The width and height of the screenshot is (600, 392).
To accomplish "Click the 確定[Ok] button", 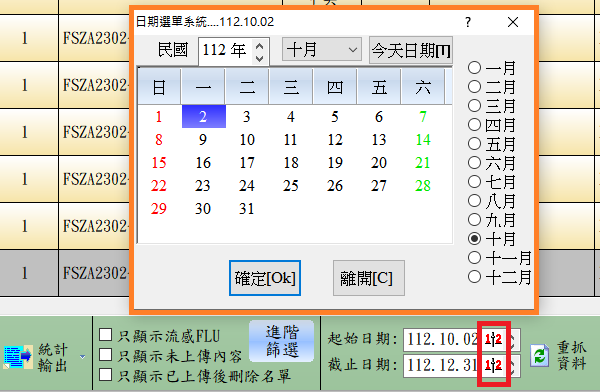I will (265, 278).
